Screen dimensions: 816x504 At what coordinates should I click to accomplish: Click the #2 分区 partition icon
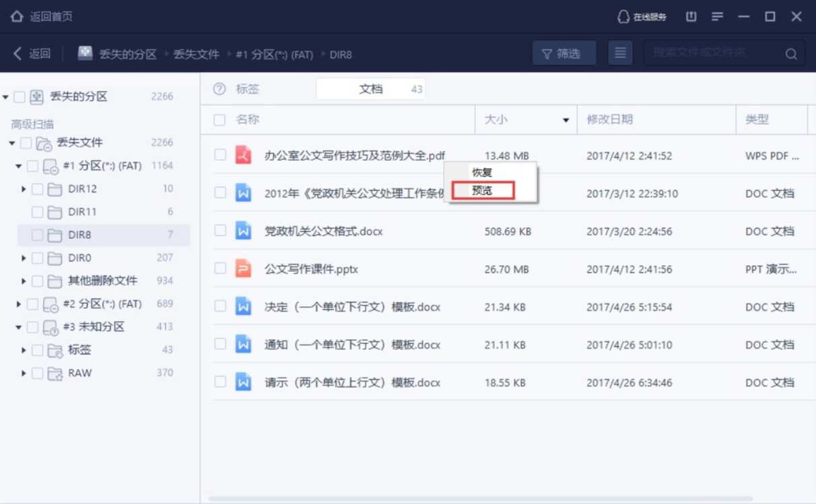pyautogui.click(x=50, y=304)
